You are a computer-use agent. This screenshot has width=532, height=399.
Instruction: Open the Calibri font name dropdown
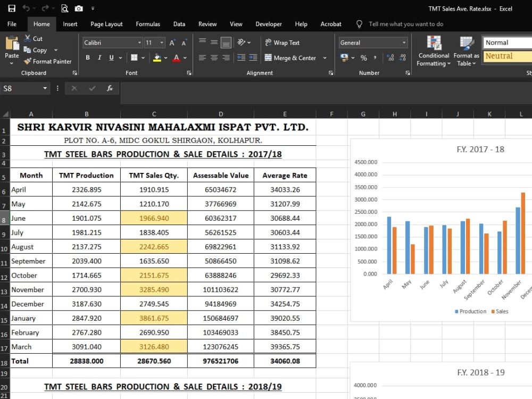click(x=139, y=43)
